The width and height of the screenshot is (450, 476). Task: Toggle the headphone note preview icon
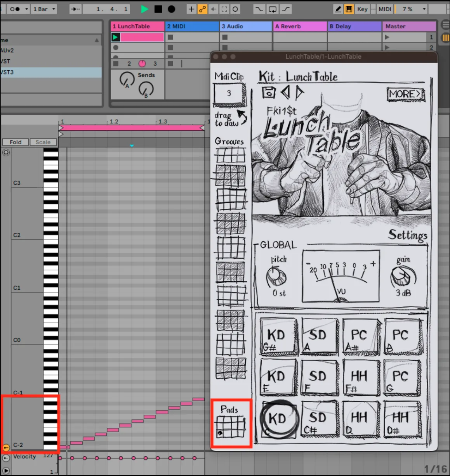6,152
